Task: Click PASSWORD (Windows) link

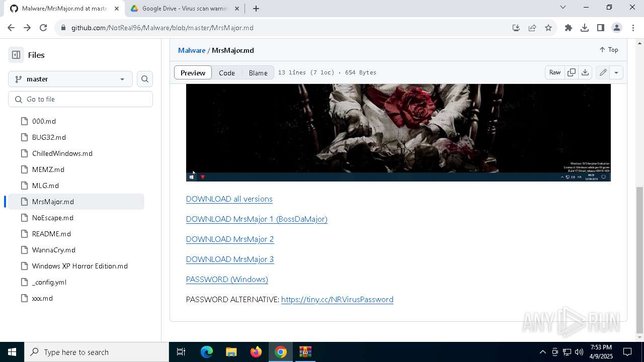Action: [x=227, y=280]
